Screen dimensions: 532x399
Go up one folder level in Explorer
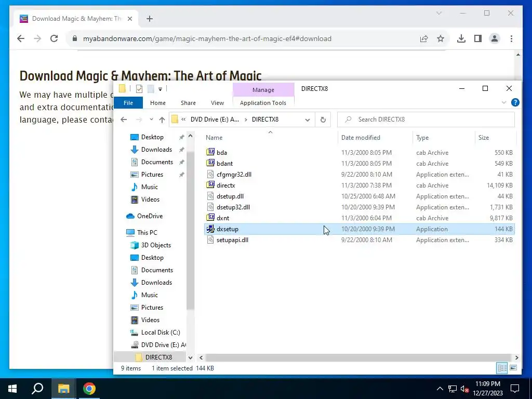(x=162, y=119)
